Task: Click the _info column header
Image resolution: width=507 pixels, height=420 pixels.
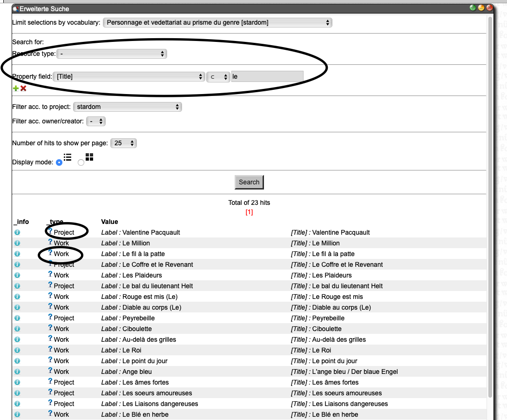Action: pyautogui.click(x=21, y=222)
